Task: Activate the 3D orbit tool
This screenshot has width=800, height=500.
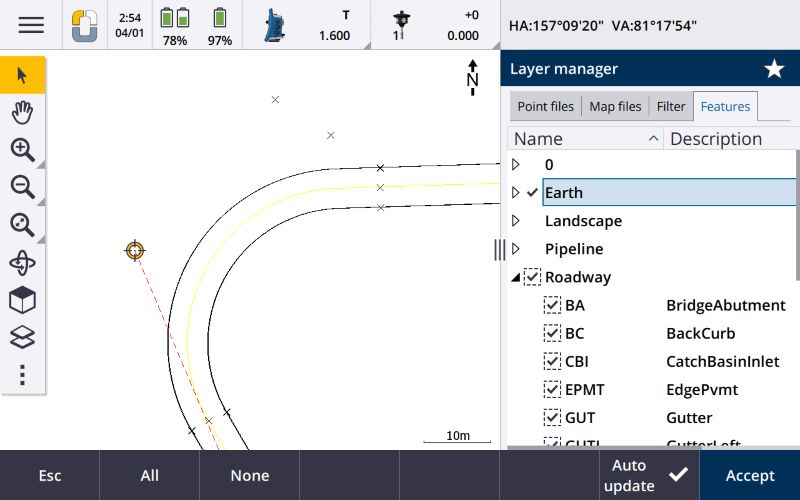Action: pyautogui.click(x=22, y=263)
